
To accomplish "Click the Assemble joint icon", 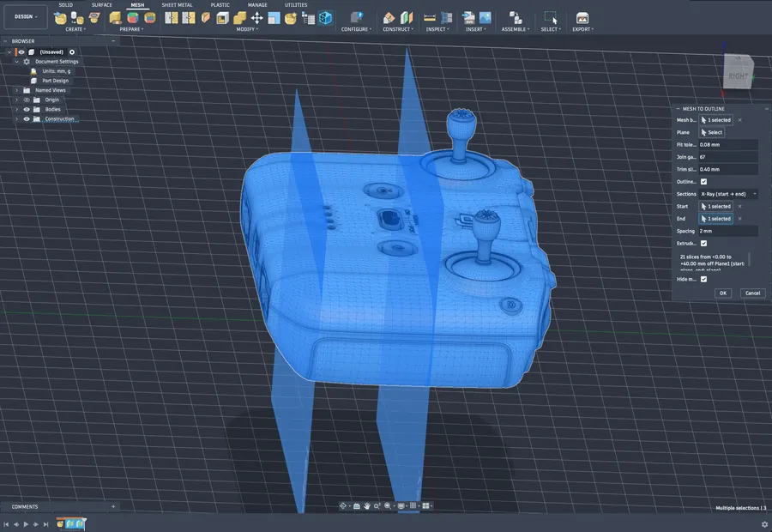I will [516, 18].
